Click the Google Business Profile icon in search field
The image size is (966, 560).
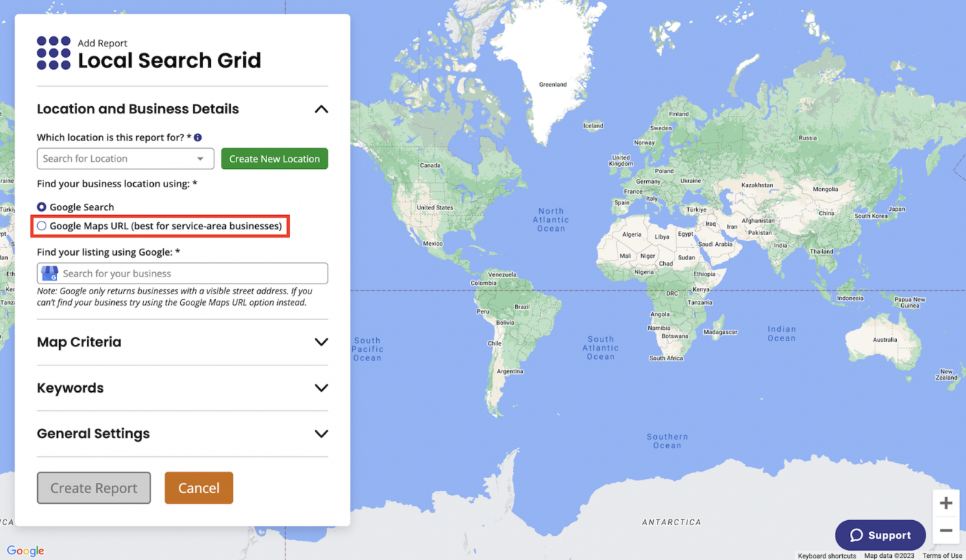click(x=48, y=273)
